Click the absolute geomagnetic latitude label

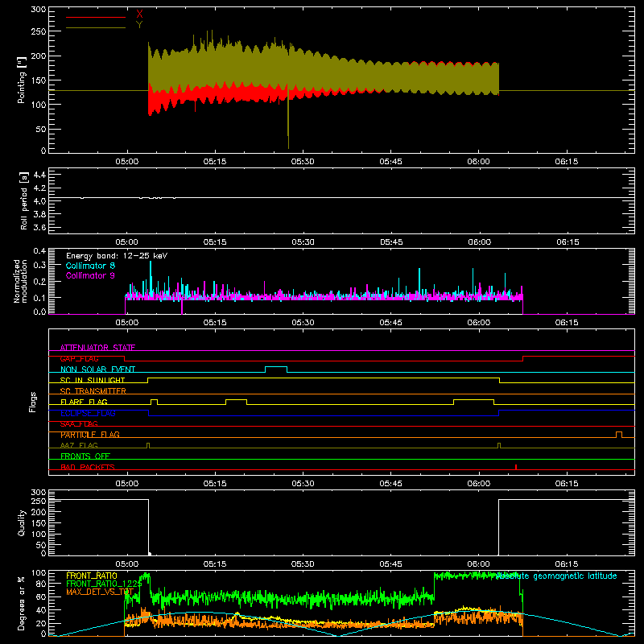556,576
